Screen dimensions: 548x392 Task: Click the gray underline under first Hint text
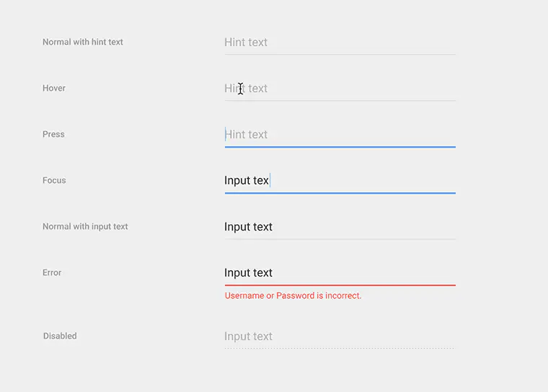[340, 55]
